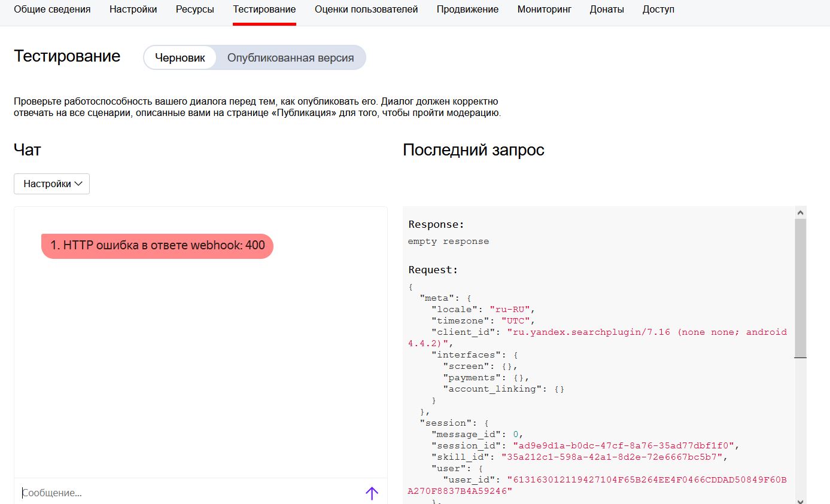Switch to the Продвижение tab
This screenshot has height=504, width=830.
point(467,10)
